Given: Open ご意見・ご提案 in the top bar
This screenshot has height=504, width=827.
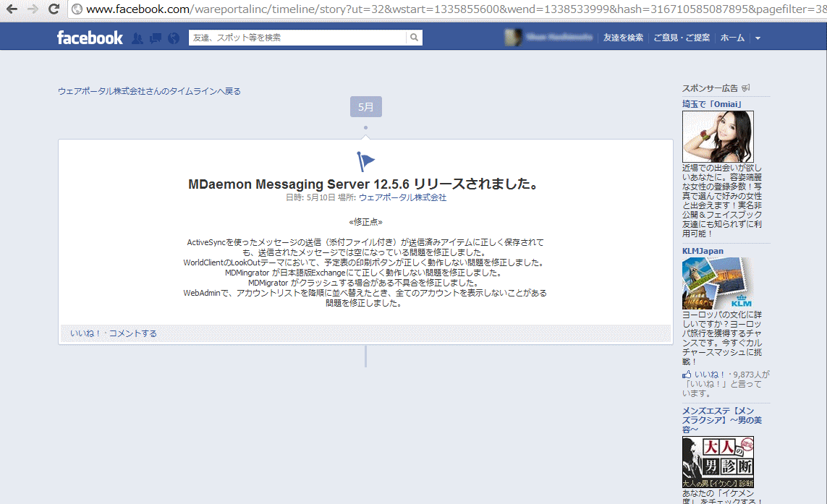Looking at the screenshot, I should point(682,38).
